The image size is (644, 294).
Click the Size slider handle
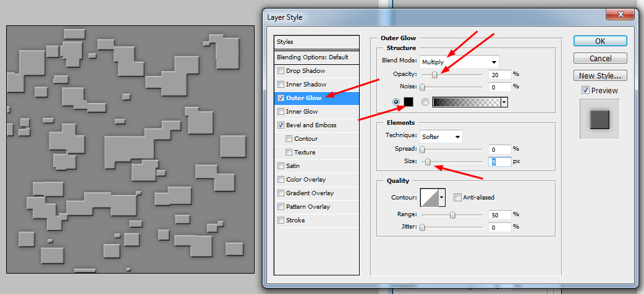click(428, 162)
